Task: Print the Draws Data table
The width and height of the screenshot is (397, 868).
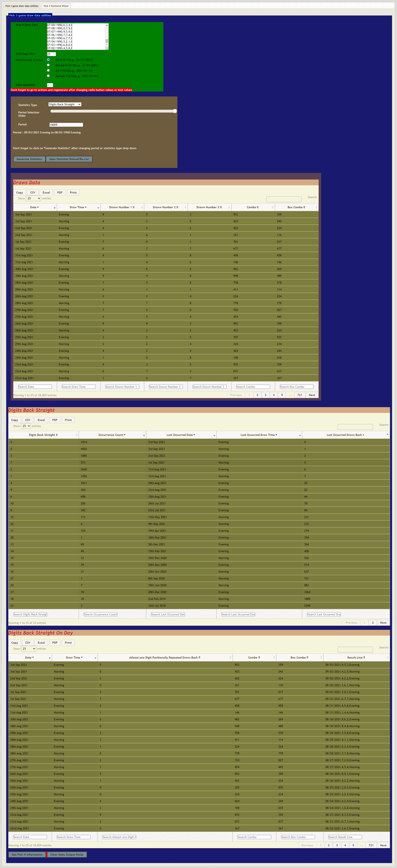Action: 73,192
